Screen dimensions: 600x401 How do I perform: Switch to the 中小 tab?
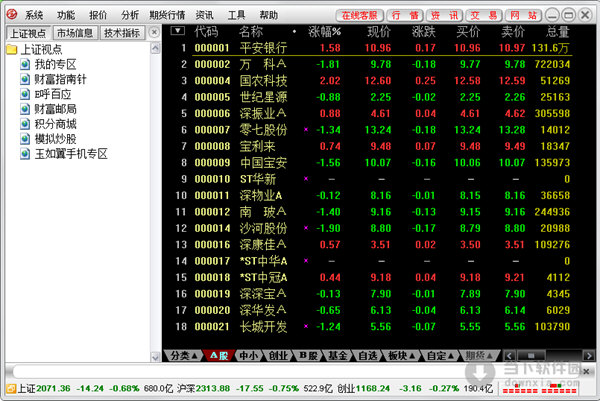point(249,356)
